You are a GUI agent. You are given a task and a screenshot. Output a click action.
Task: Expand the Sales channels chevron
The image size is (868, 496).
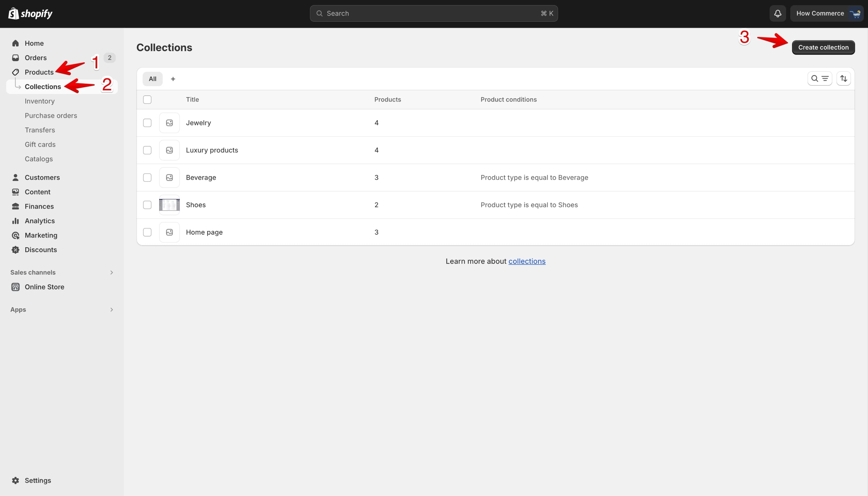pos(112,273)
